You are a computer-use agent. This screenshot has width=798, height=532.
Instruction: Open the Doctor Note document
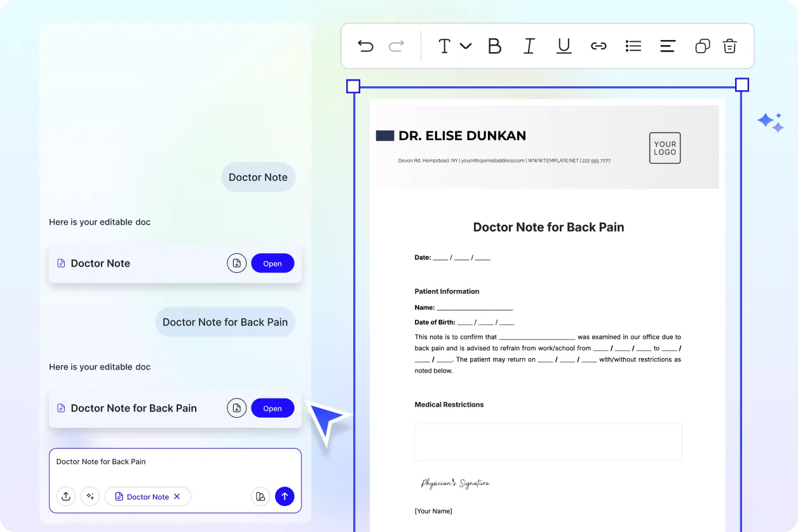pos(273,263)
